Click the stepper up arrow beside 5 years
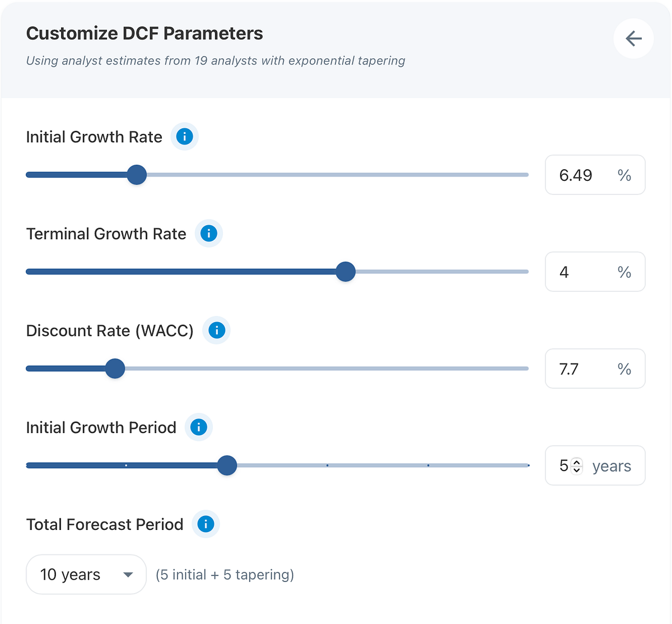This screenshot has width=672, height=624. (x=576, y=462)
